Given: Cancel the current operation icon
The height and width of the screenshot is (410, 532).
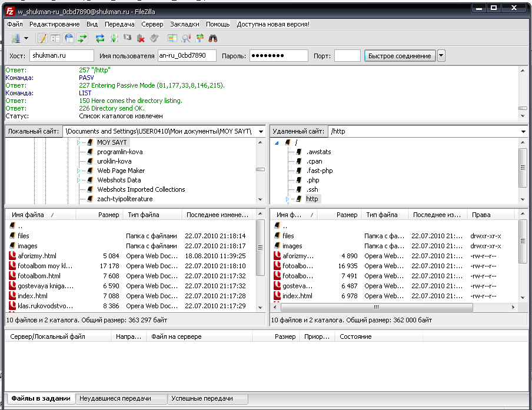Looking at the screenshot, I should (128, 38).
